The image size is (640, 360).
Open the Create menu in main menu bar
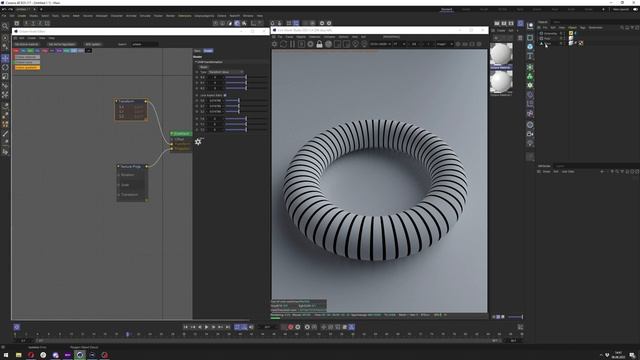pos(22,16)
